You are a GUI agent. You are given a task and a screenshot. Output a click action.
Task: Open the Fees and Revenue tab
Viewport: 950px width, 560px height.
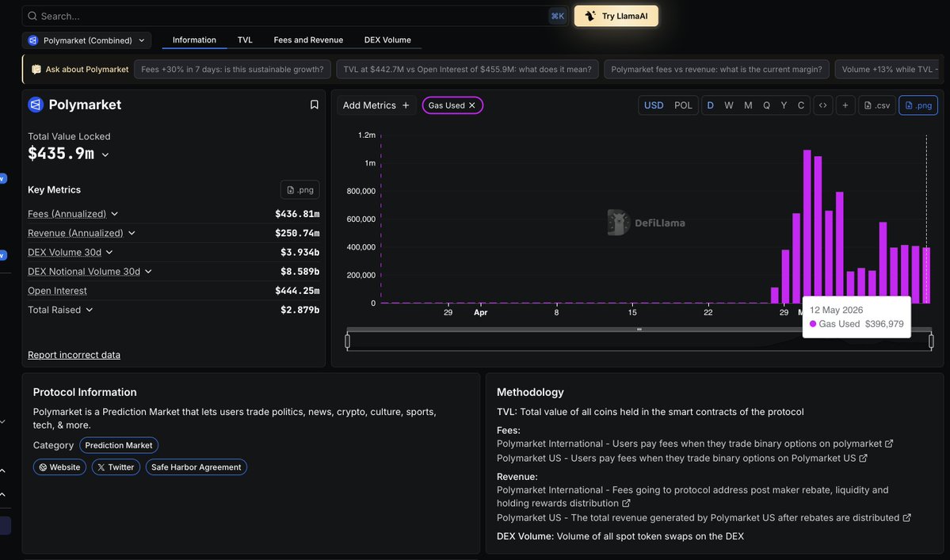308,40
